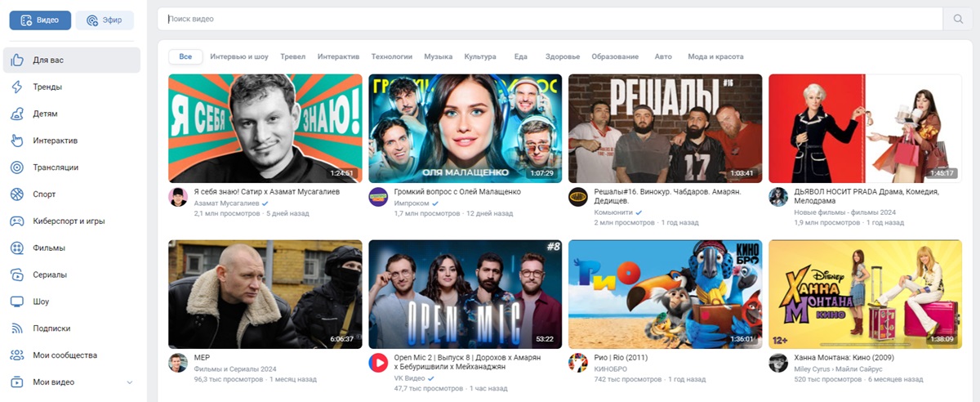980x402 pixels.
Task: Select the Тревел category tab
Action: pos(292,57)
